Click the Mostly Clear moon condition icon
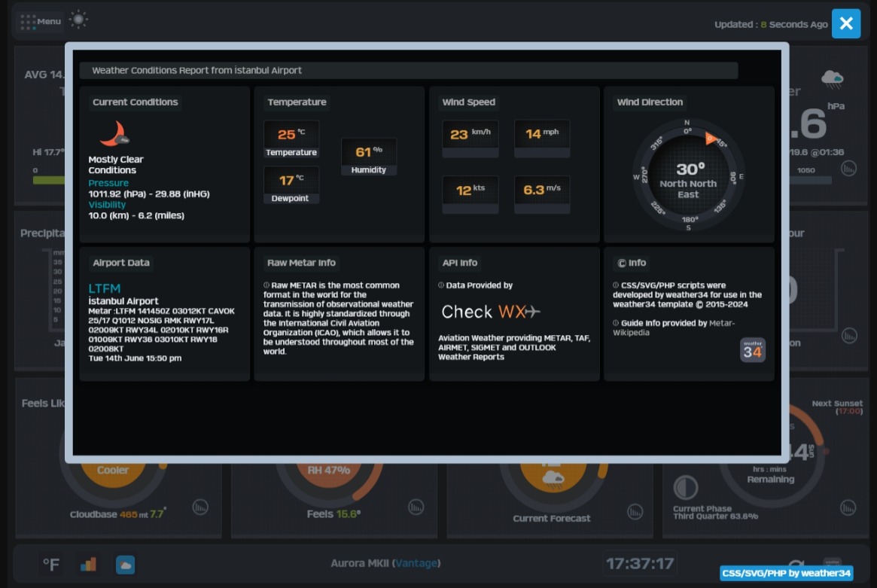877x588 pixels. point(114,134)
